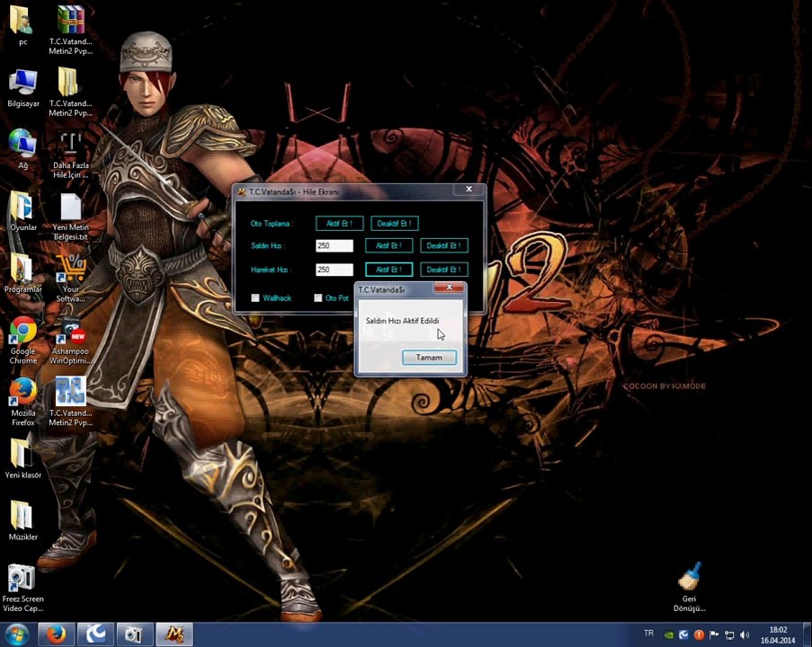812x647 pixels.
Task: Select Yeni Metin Belgesi.txt file
Action: click(70, 217)
